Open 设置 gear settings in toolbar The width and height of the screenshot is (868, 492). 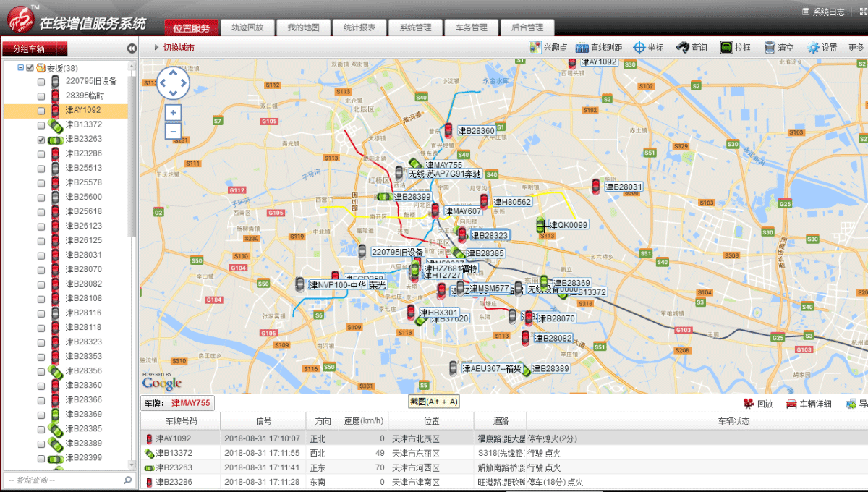pos(813,48)
